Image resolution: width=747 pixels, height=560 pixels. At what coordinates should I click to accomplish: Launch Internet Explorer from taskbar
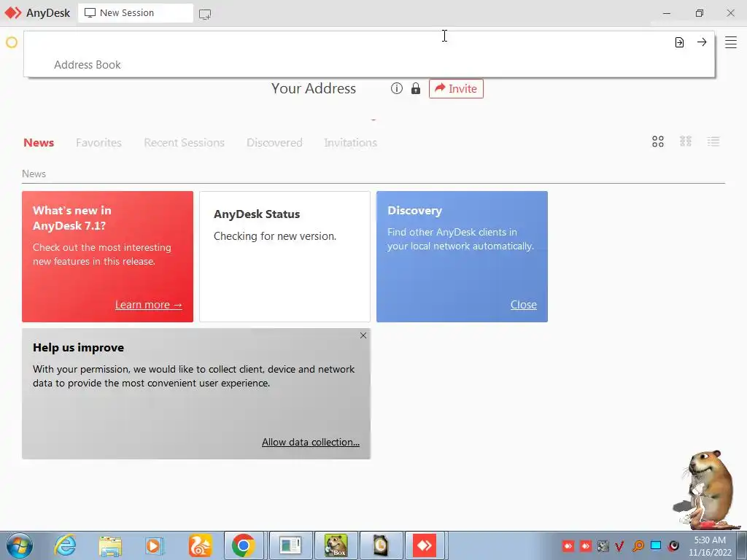65,545
